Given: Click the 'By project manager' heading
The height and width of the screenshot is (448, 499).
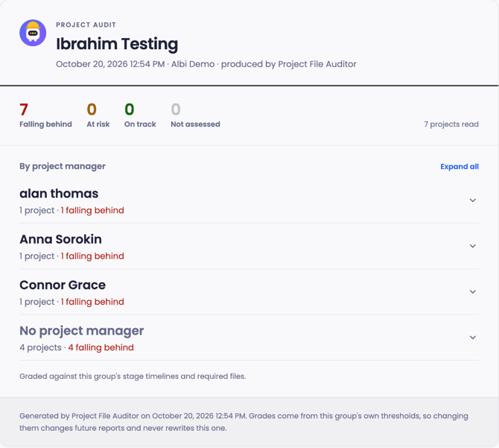Looking at the screenshot, I should point(63,166).
